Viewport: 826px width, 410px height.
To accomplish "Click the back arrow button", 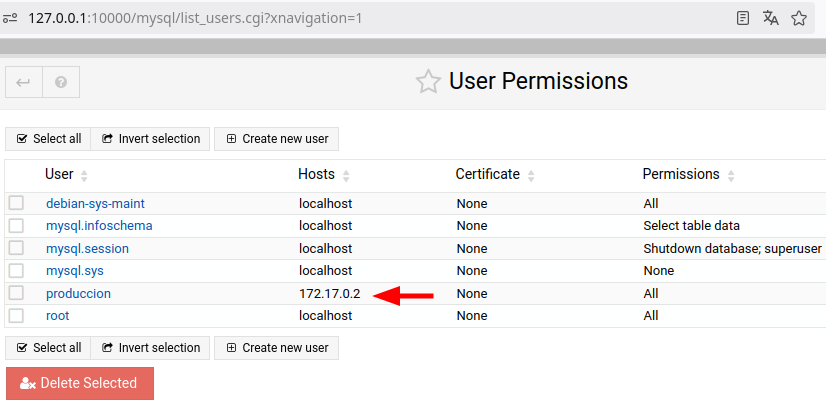I will click(x=24, y=82).
